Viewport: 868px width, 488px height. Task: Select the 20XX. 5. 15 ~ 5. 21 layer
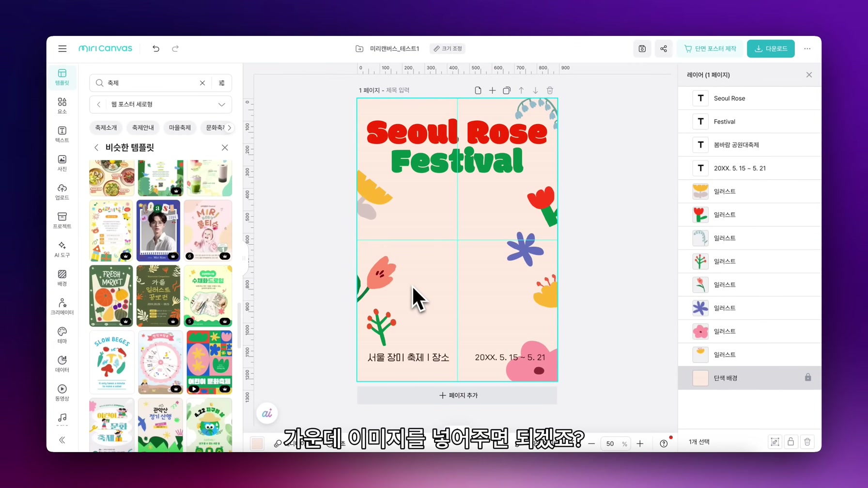[x=750, y=168]
